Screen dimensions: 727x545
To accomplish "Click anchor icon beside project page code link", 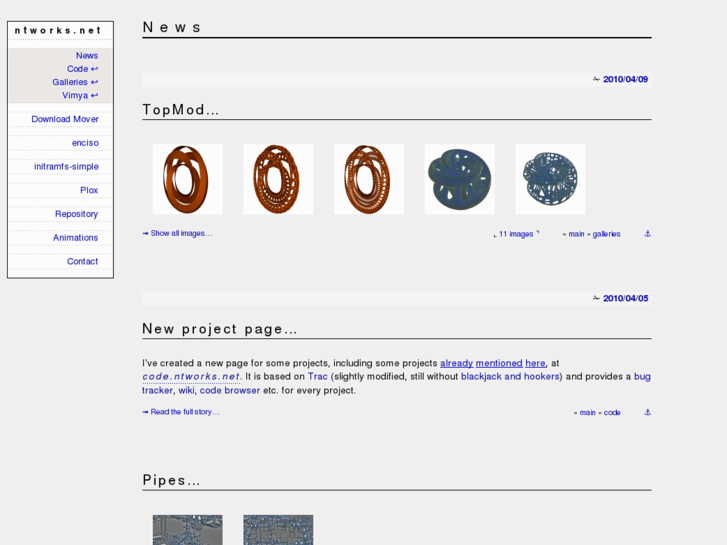I will 648,412.
